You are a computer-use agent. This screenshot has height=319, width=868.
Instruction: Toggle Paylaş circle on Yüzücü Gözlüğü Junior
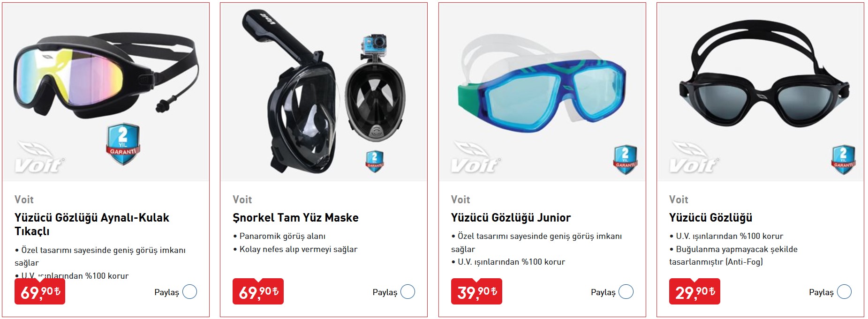pyautogui.click(x=626, y=292)
